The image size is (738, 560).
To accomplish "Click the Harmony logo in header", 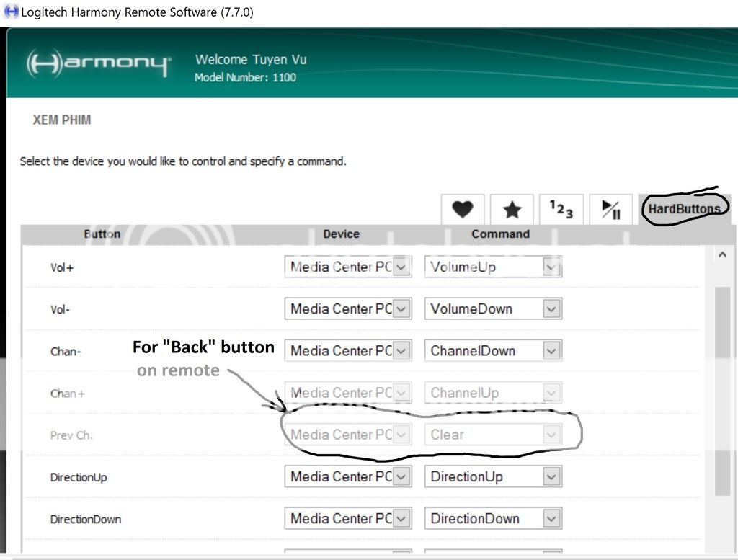I will pos(99,63).
